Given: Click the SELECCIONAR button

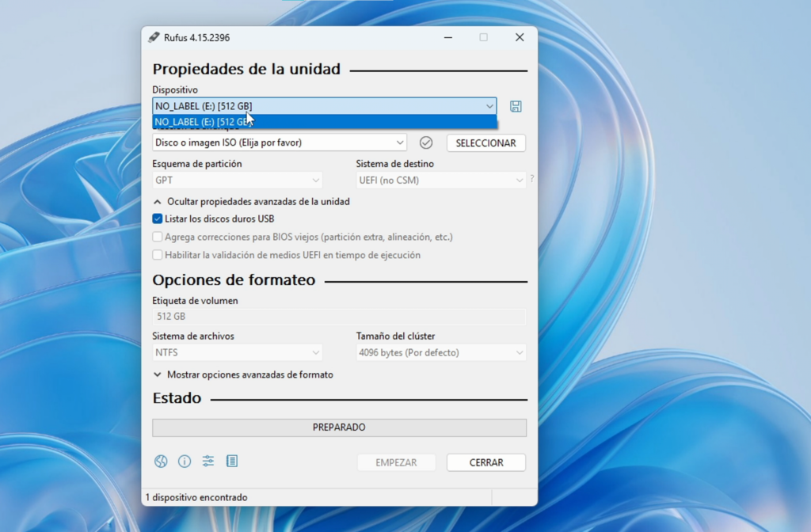Looking at the screenshot, I should tap(486, 143).
